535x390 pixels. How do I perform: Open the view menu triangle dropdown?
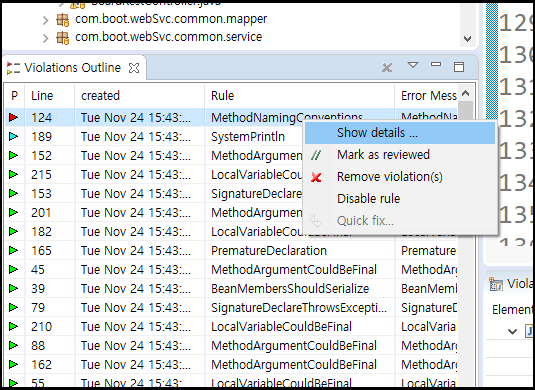413,64
